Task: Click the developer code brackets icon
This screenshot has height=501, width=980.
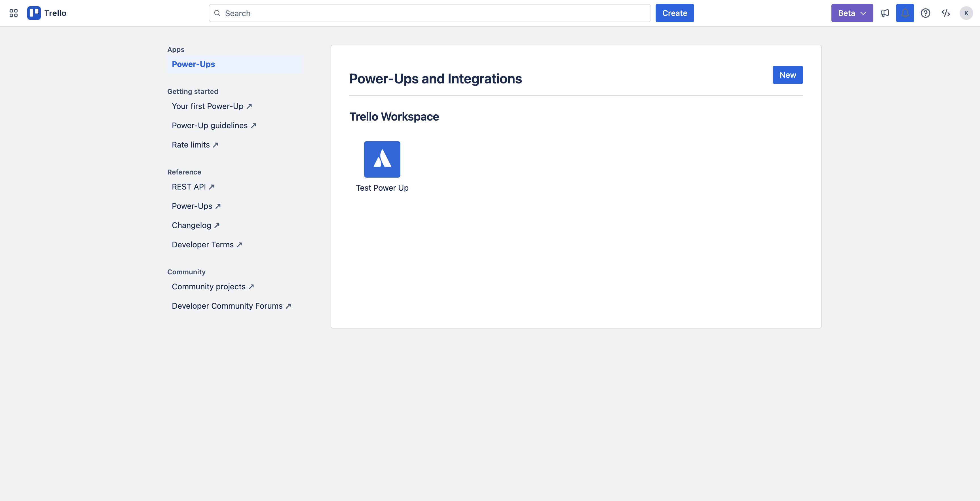Action: click(946, 13)
